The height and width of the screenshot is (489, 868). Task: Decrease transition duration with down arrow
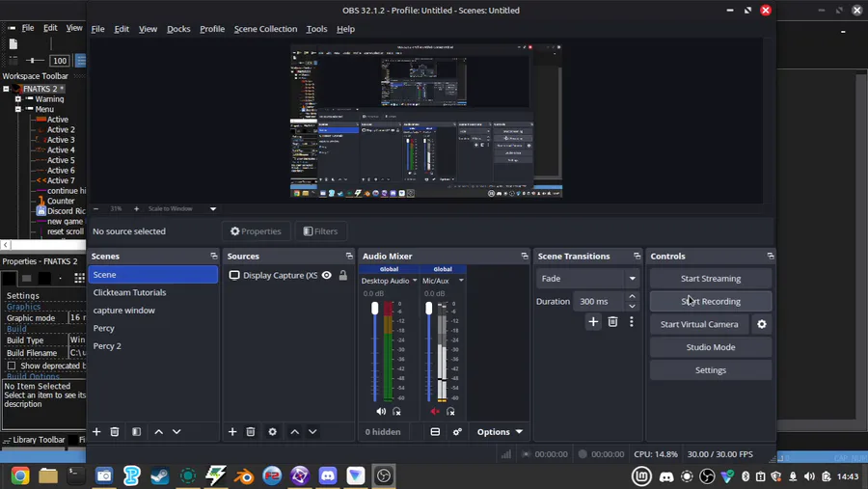point(632,307)
